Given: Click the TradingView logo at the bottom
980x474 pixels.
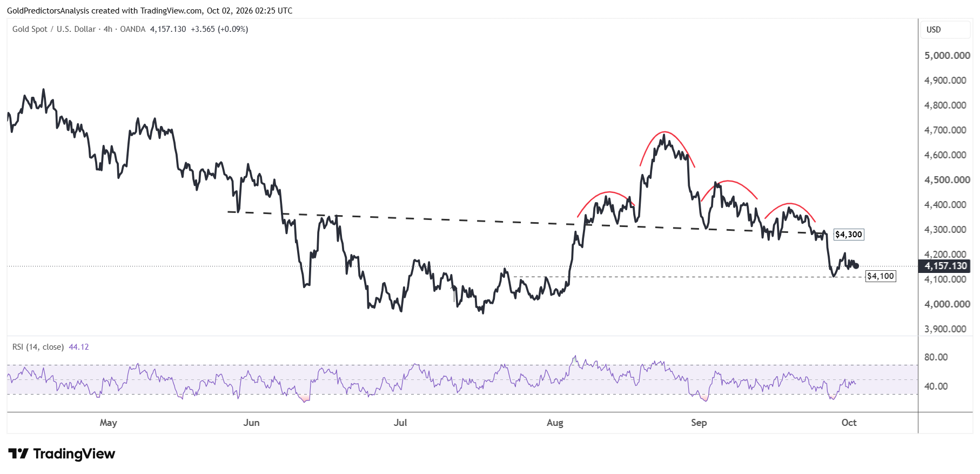Looking at the screenshot, I should (x=62, y=453).
